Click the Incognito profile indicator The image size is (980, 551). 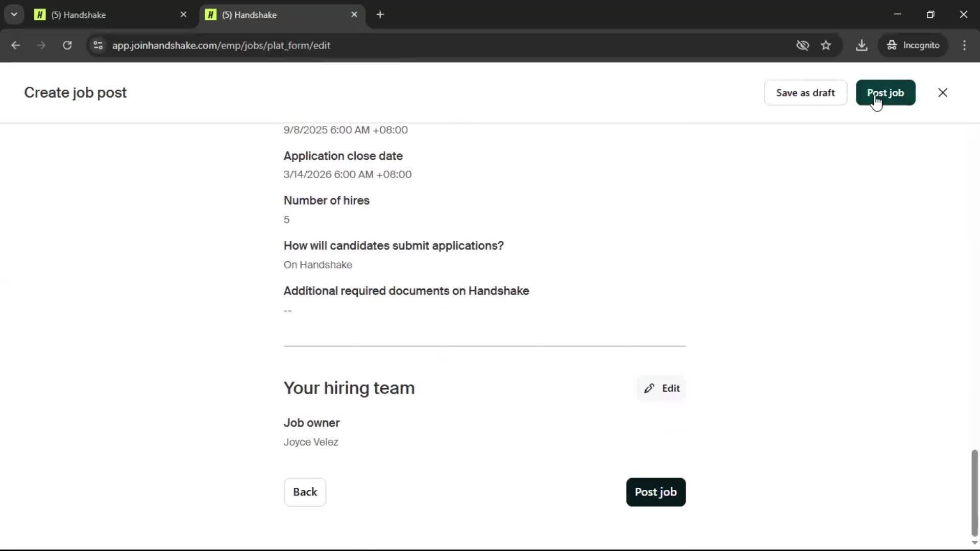click(913, 45)
